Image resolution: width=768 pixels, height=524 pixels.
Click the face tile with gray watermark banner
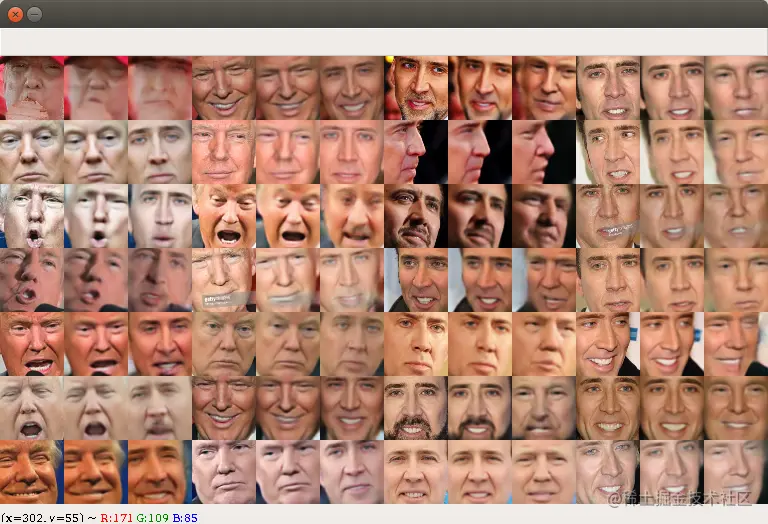click(x=224, y=280)
